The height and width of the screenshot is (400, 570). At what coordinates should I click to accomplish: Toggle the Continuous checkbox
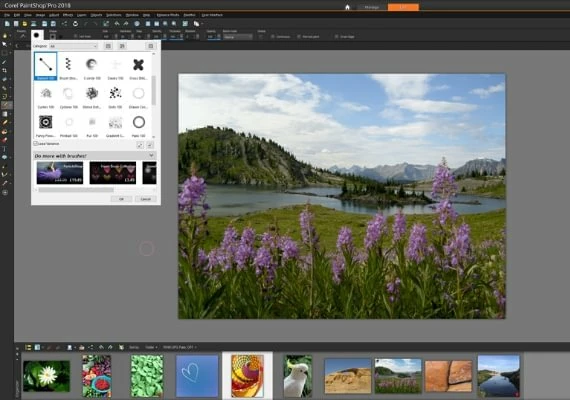point(273,37)
